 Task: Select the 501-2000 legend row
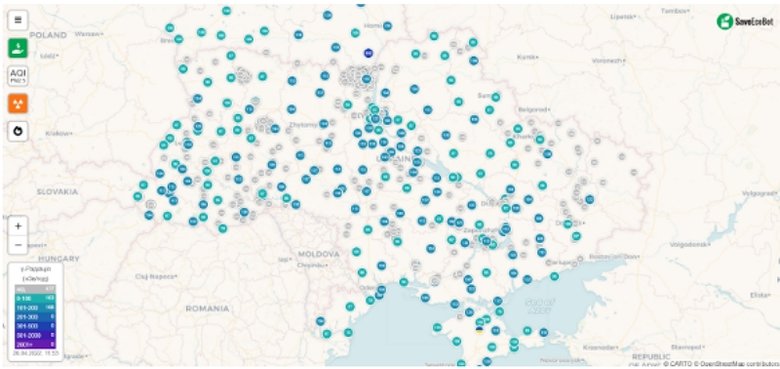click(x=35, y=336)
